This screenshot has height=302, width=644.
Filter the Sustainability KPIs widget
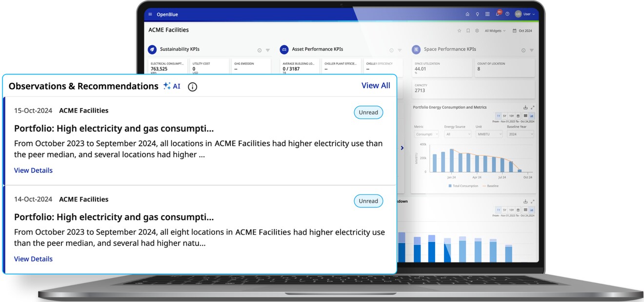(x=268, y=50)
